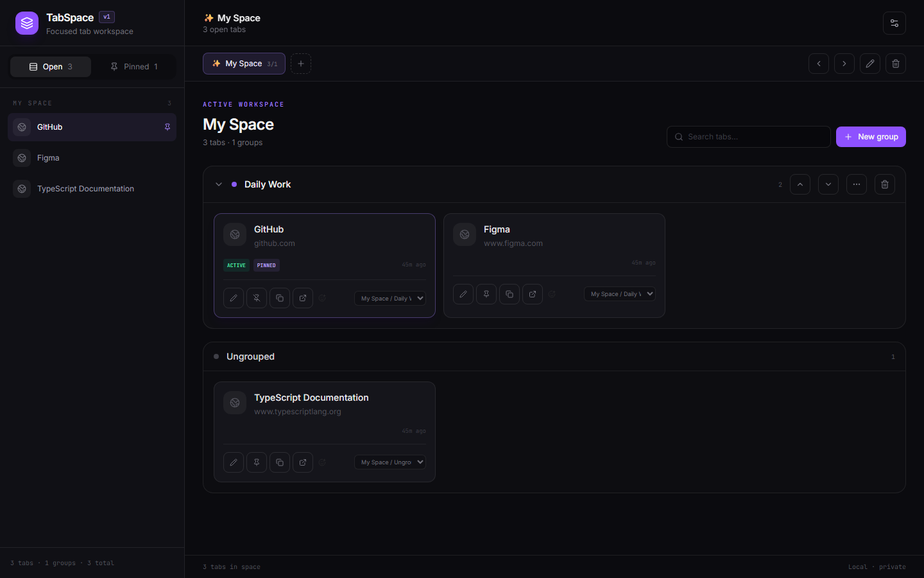This screenshot has height=578, width=924.
Task: Add a new space with the plus button
Action: pyautogui.click(x=301, y=64)
